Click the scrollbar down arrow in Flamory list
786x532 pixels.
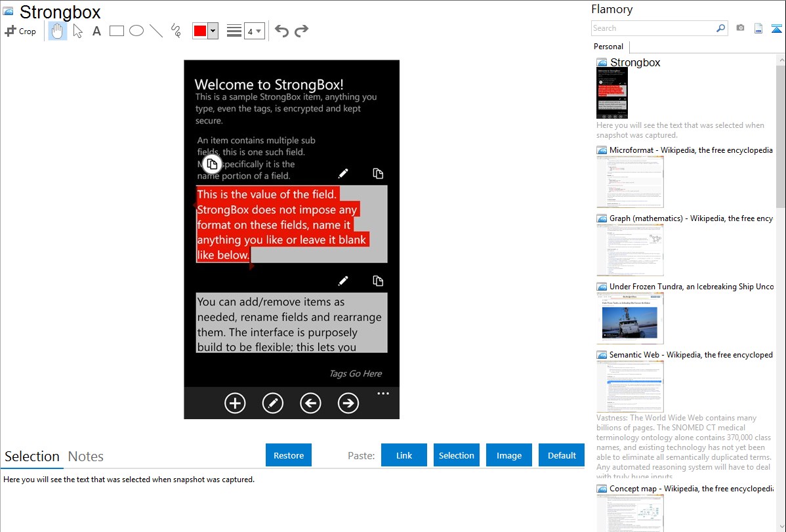pos(781,527)
